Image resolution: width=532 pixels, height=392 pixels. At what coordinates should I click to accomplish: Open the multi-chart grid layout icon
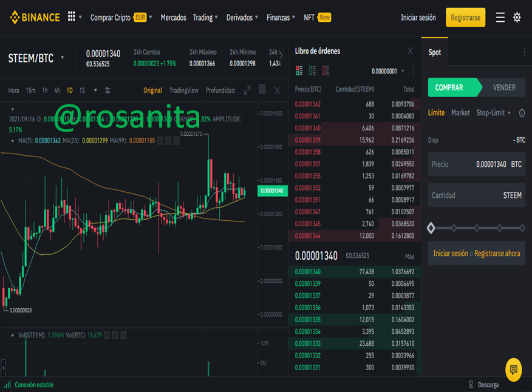(x=262, y=90)
